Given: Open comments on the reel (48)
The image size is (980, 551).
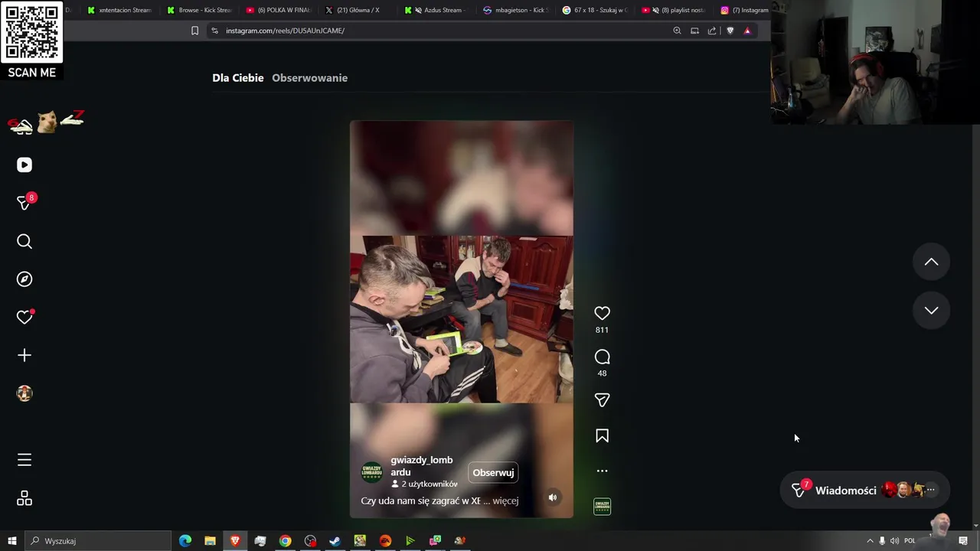Looking at the screenshot, I should [x=602, y=357].
